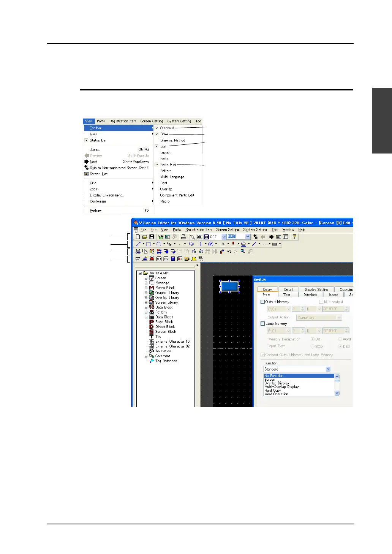Click the Save floppy icon

point(152,237)
